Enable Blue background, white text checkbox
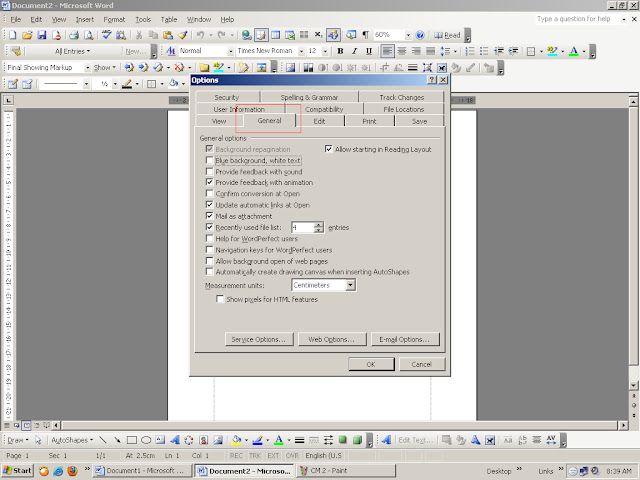This screenshot has width=640, height=480. (x=209, y=160)
